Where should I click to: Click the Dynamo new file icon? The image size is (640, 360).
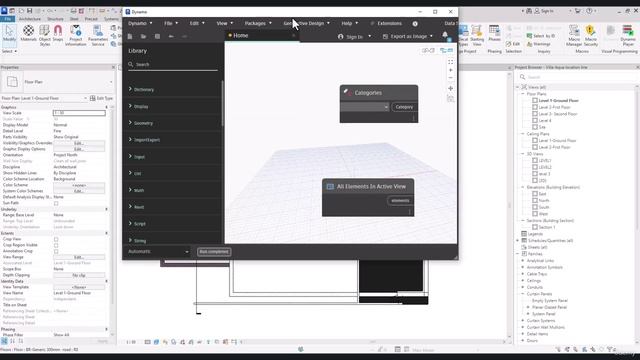[130, 36]
